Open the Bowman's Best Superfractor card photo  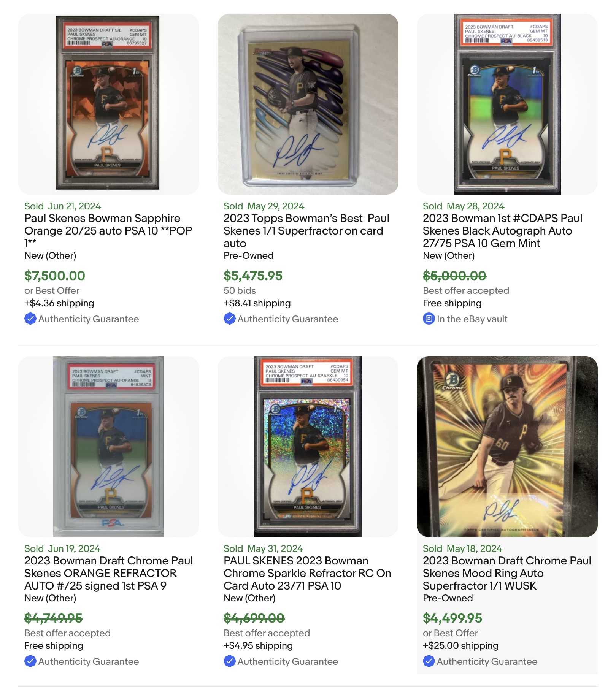(308, 104)
